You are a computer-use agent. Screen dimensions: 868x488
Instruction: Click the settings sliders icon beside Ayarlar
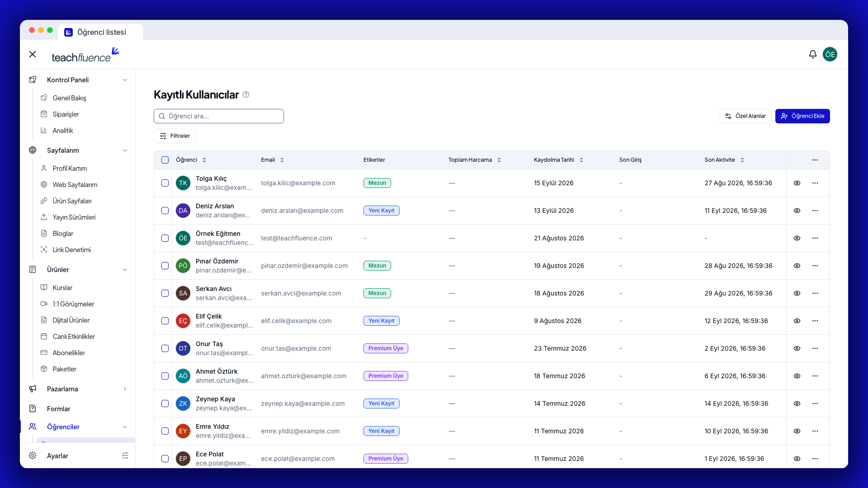125,455
